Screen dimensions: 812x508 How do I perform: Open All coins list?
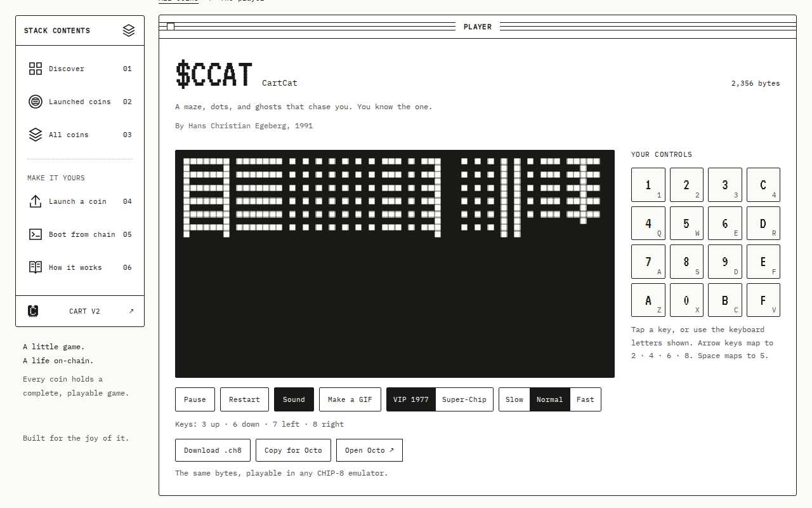(81, 135)
